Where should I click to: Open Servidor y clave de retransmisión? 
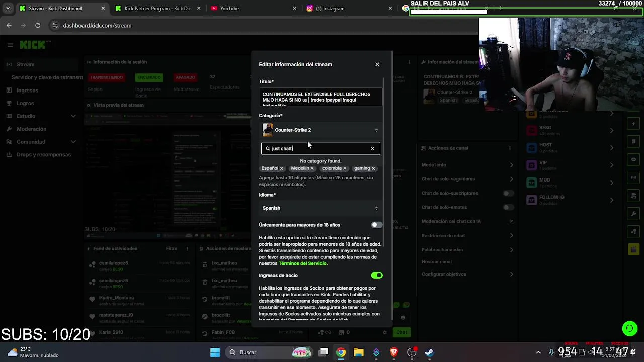click(x=47, y=77)
